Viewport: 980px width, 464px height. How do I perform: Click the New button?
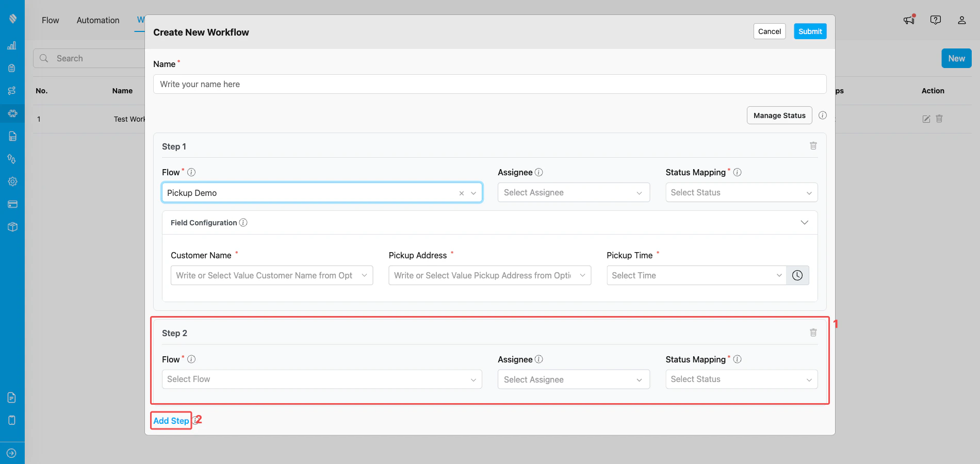coord(956,58)
